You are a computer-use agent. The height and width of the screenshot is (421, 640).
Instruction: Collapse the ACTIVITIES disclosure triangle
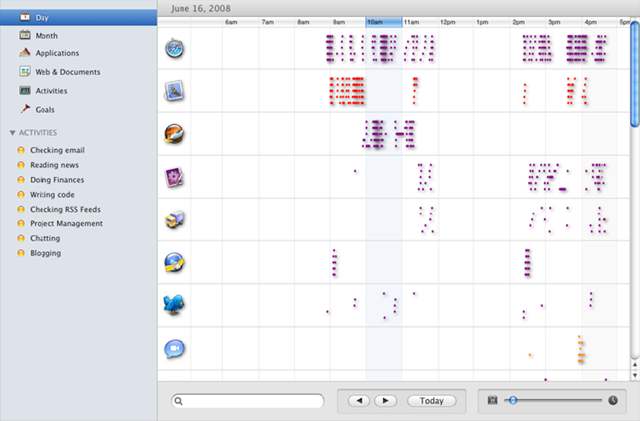point(12,133)
